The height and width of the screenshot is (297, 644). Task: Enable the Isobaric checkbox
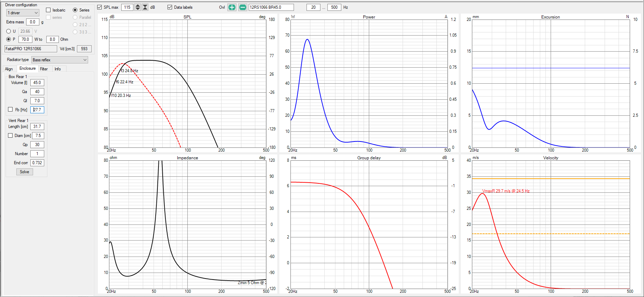(48, 10)
